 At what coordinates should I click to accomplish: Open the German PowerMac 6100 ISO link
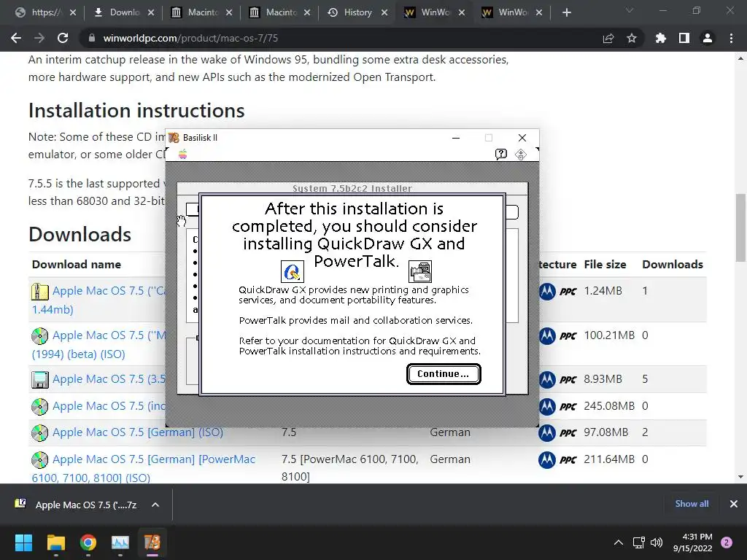[144, 469]
